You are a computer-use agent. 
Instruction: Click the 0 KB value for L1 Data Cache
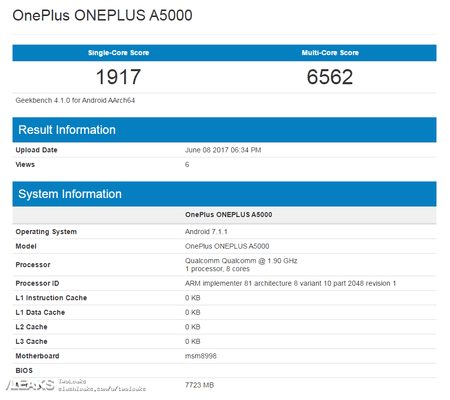193,312
